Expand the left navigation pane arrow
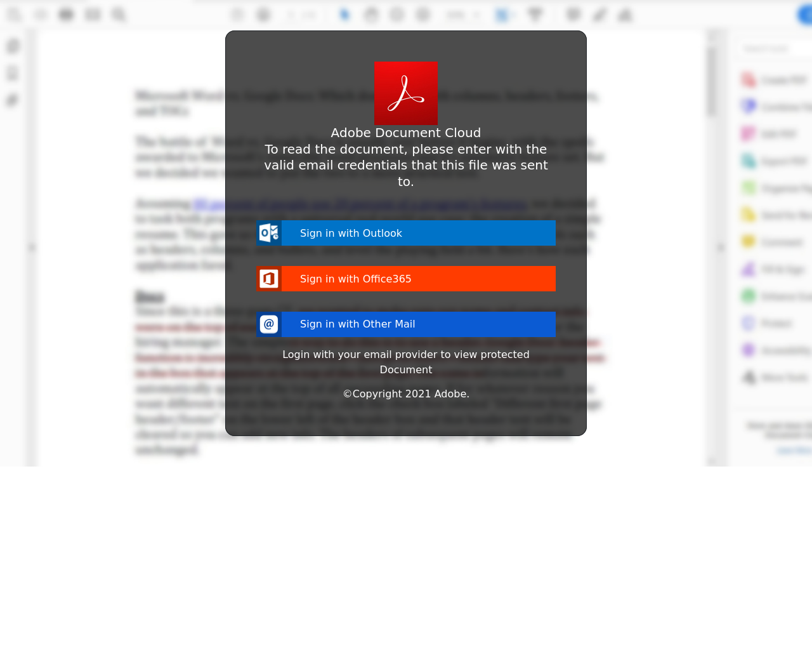 (32, 248)
